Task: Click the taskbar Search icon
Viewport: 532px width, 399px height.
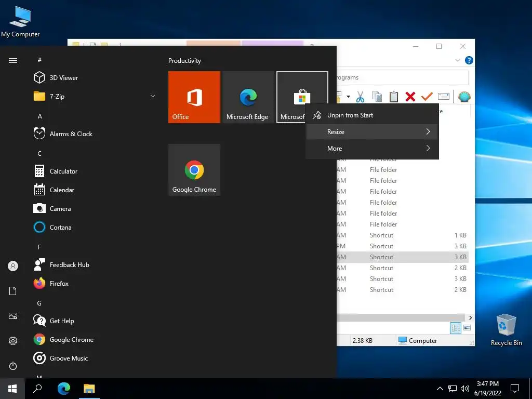Action: coord(37,389)
